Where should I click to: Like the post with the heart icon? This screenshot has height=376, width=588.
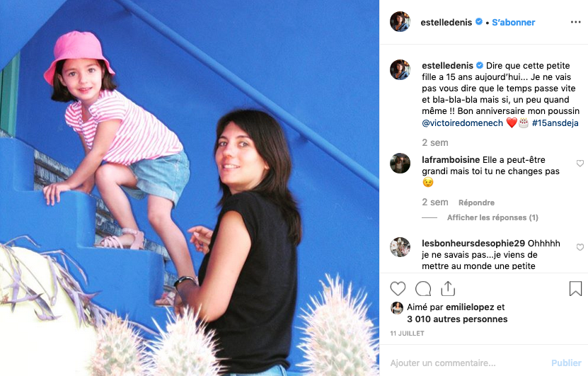(398, 289)
